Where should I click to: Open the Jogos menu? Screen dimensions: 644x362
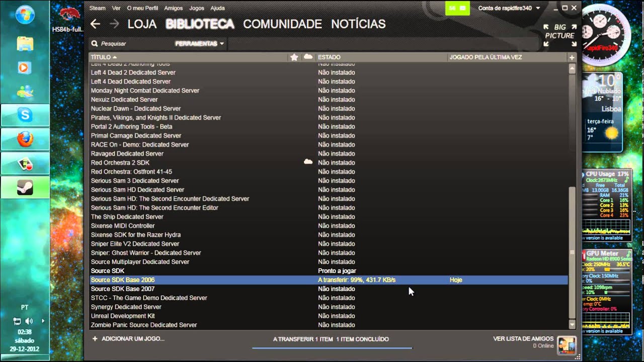[x=197, y=8]
